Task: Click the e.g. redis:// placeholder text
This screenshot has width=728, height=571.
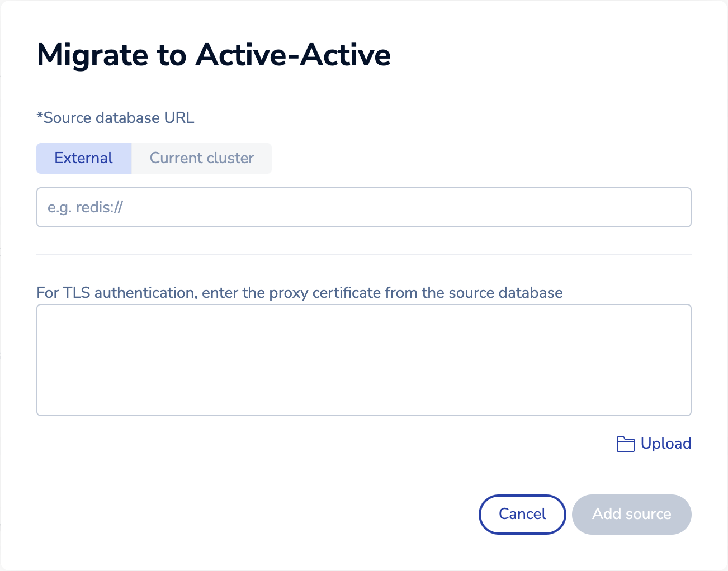Action: coord(85,207)
